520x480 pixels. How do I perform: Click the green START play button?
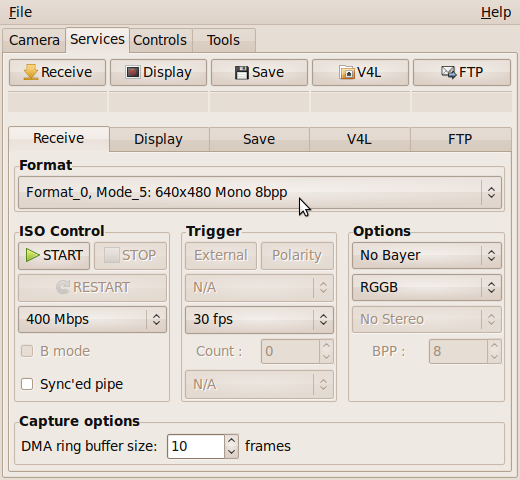click(x=54, y=256)
